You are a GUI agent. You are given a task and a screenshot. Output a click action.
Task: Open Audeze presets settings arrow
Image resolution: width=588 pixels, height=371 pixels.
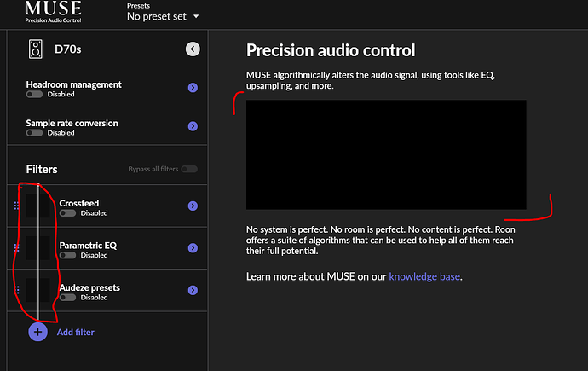point(193,290)
